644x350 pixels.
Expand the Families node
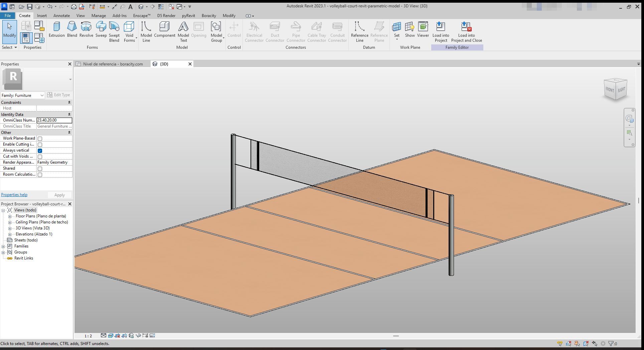click(3, 246)
